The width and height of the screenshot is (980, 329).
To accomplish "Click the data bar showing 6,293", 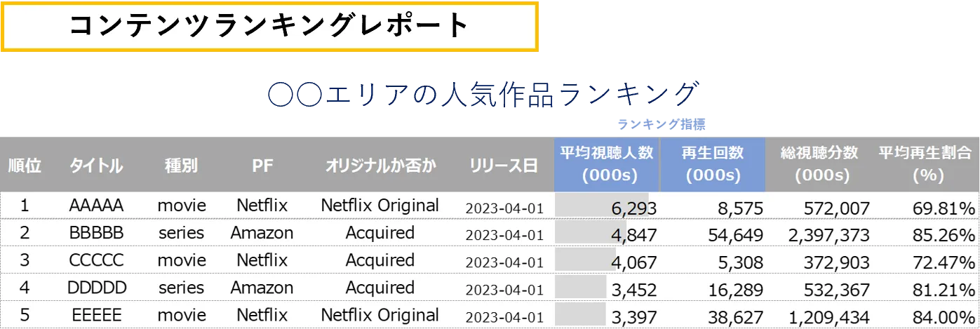I will click(x=602, y=206).
